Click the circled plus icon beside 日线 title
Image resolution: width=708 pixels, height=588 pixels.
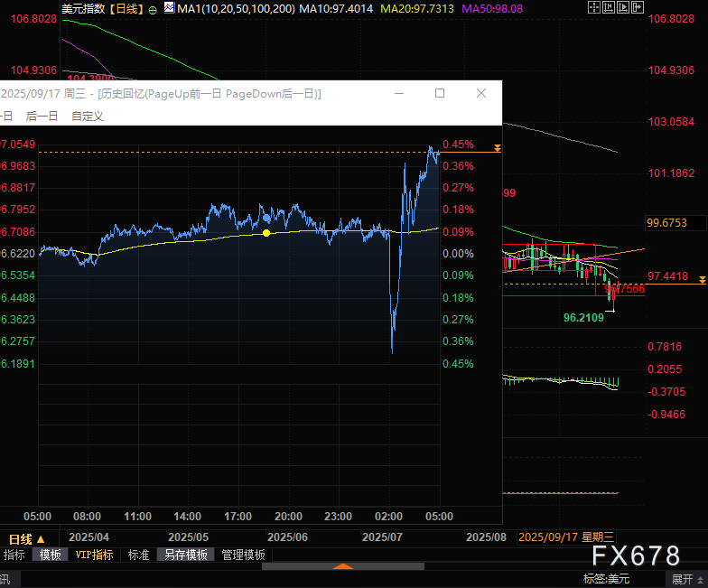tap(152, 9)
